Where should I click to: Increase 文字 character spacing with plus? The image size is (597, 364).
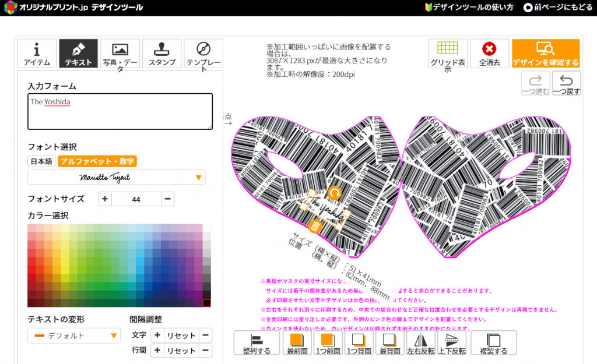coord(157,335)
